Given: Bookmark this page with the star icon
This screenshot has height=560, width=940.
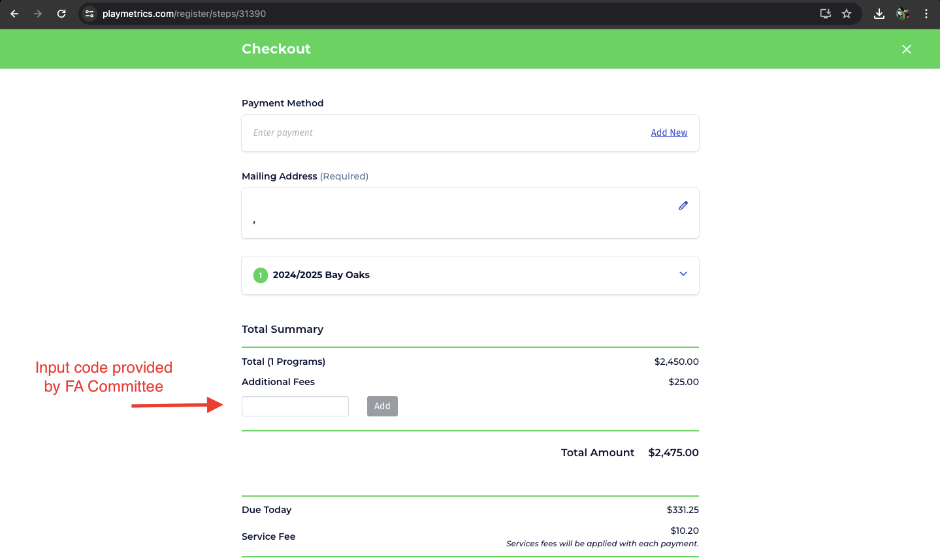Looking at the screenshot, I should point(847,14).
